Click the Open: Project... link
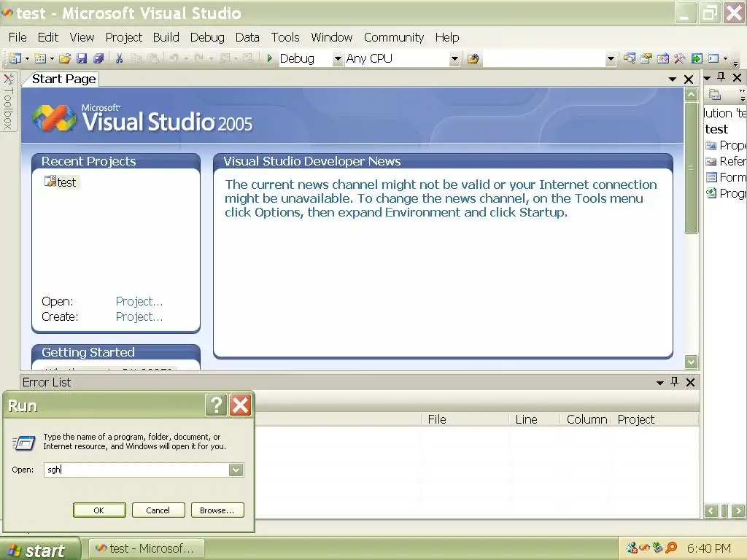This screenshot has height=560, width=747. pos(139,301)
